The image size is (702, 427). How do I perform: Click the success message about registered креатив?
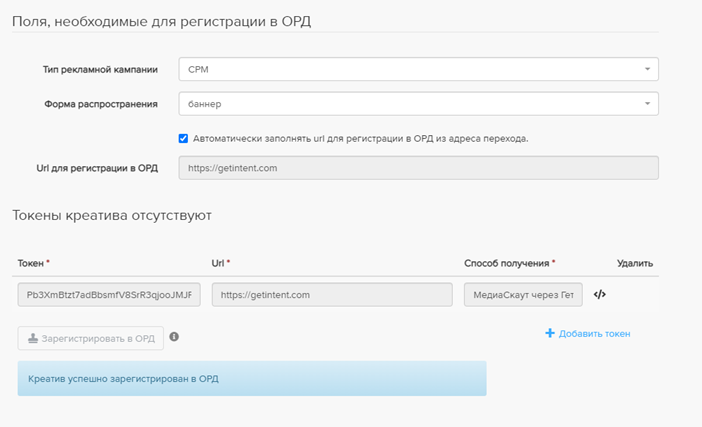coord(252,379)
